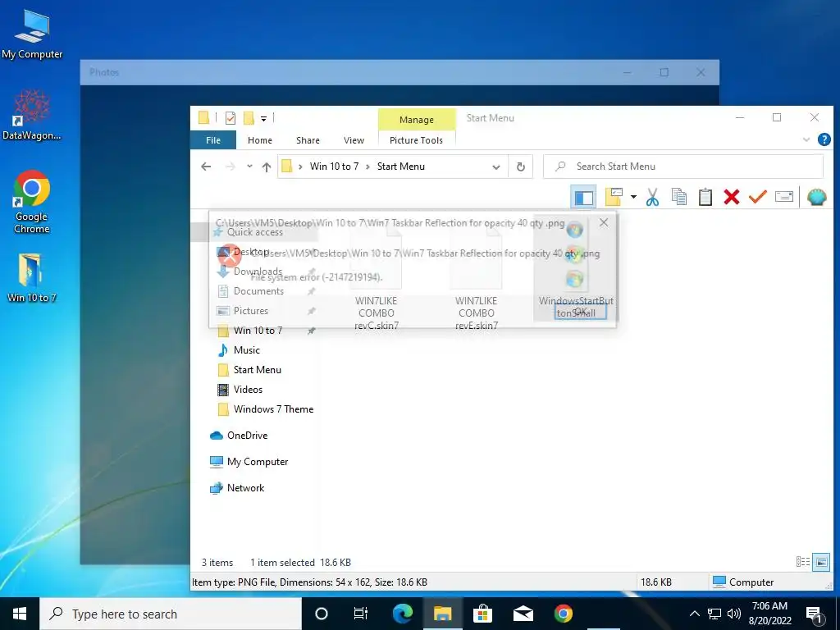840x630 pixels.
Task: Click the folder options toolbar icon
Action: (x=614, y=197)
